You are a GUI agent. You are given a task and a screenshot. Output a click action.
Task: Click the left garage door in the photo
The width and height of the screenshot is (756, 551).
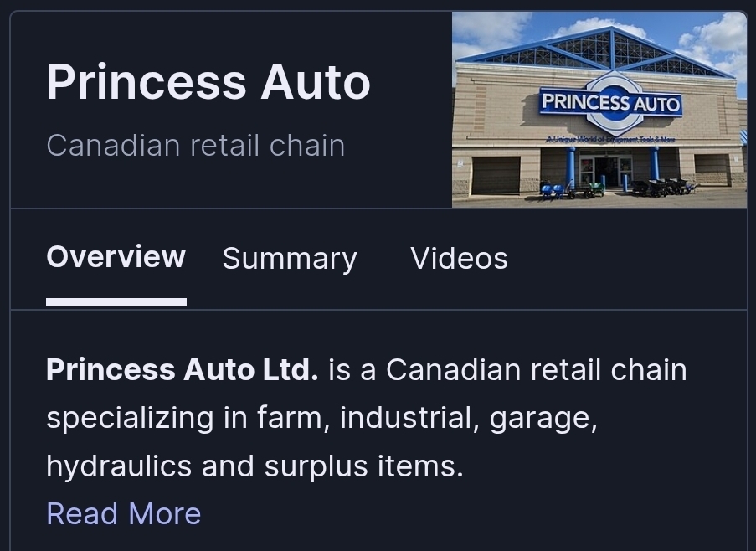pyautogui.click(x=496, y=174)
